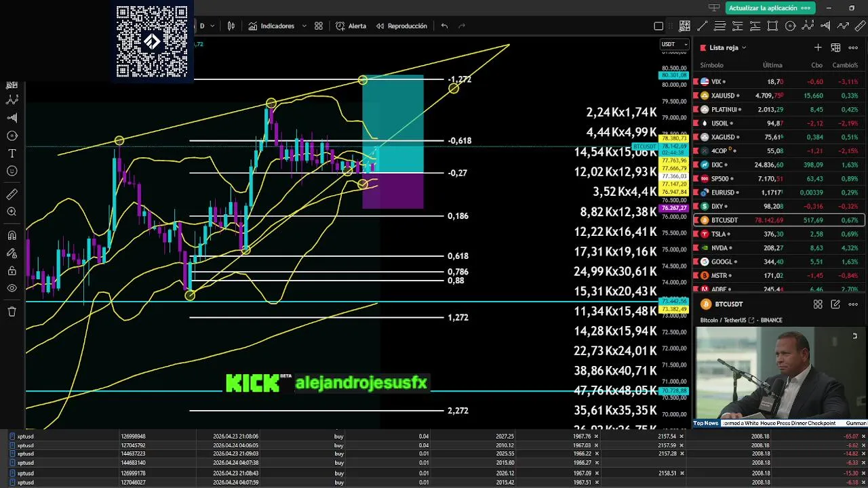Click the 0,618 Fibonacci level label
868x488 pixels.
(458, 256)
